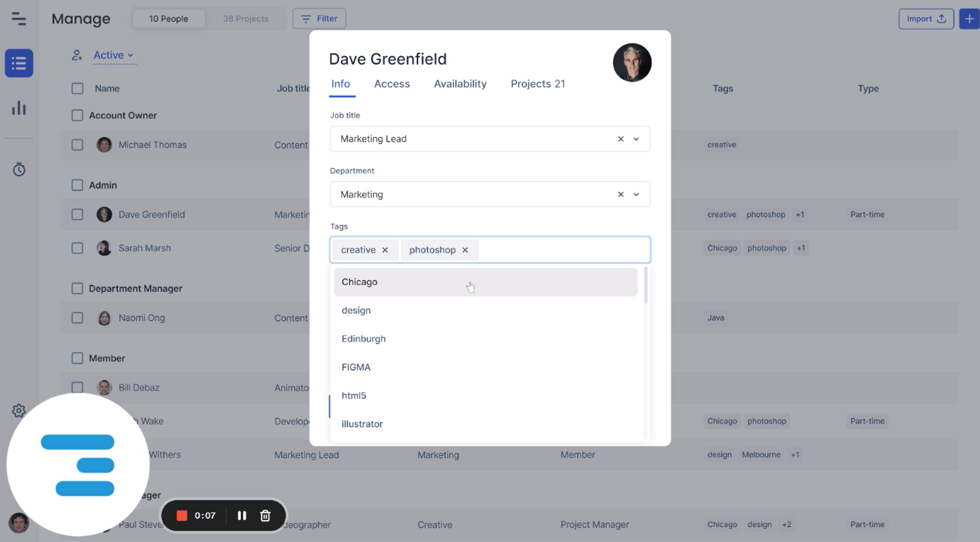Open the Active status dropdown
980x542 pixels.
coord(114,55)
